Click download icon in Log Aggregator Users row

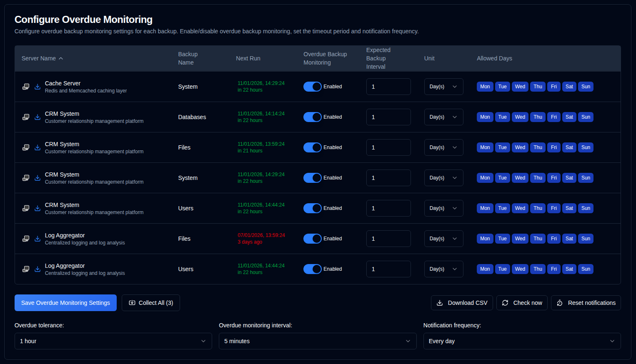38,269
